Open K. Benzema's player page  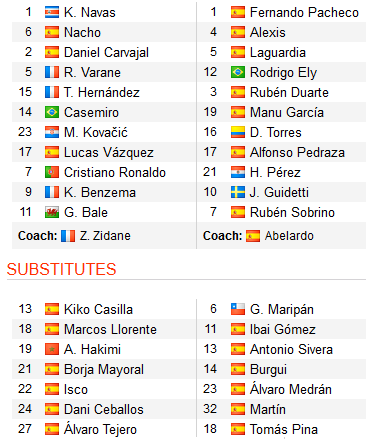(x=100, y=192)
